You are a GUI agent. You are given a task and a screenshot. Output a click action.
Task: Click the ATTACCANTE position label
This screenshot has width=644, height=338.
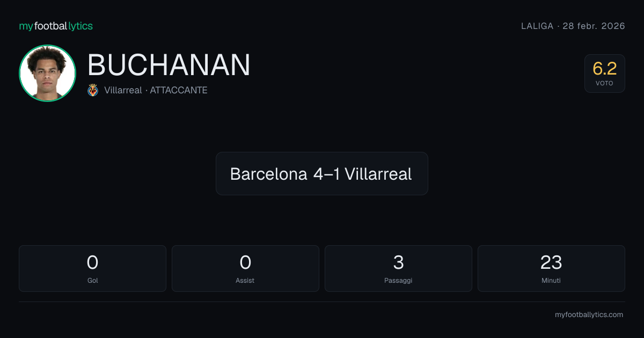tap(179, 90)
